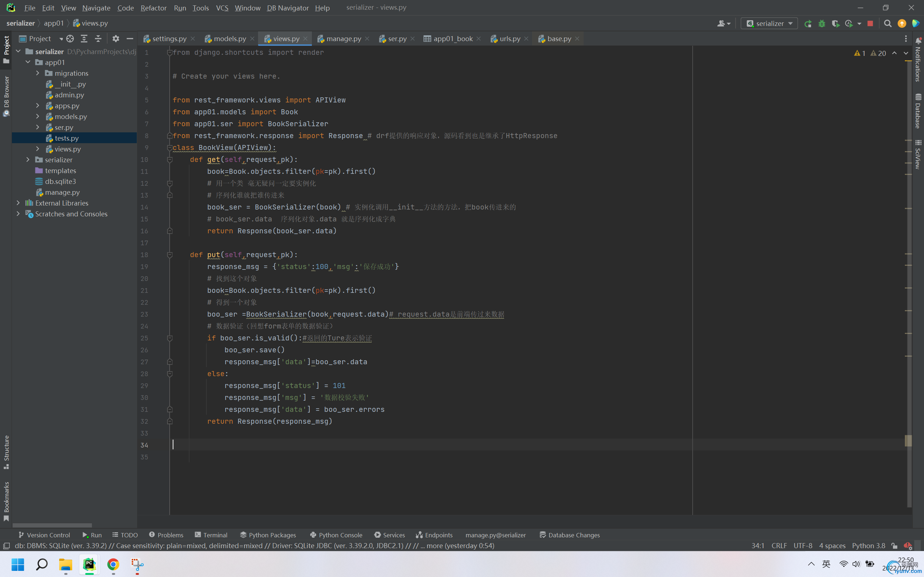Switch to the urls.py tab
This screenshot has height=577, width=924.
(x=509, y=39)
